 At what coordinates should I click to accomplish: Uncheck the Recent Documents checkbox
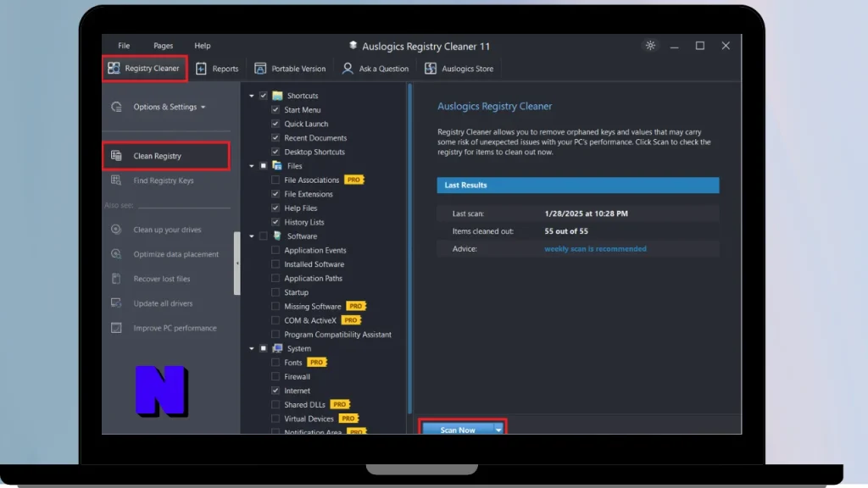[275, 138]
